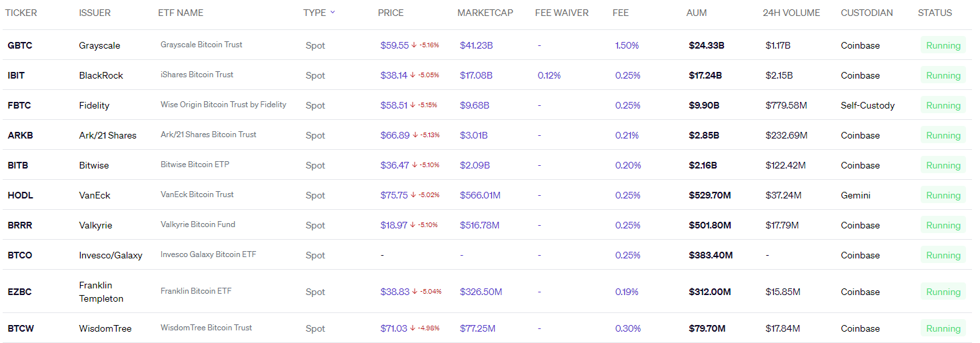Screen dimensions: 980x343
Task: Select the Grayscale Bitcoin Trust ETF name
Action: (201, 45)
